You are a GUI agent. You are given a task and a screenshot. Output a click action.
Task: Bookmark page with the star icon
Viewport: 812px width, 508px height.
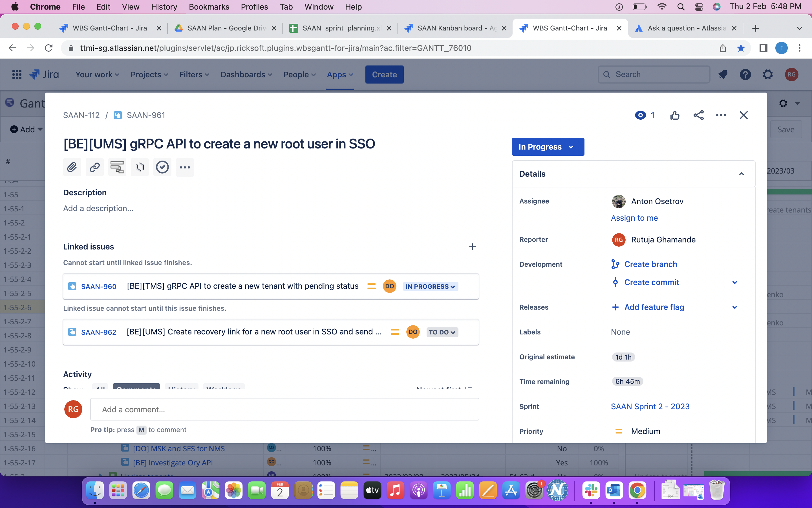click(x=741, y=48)
